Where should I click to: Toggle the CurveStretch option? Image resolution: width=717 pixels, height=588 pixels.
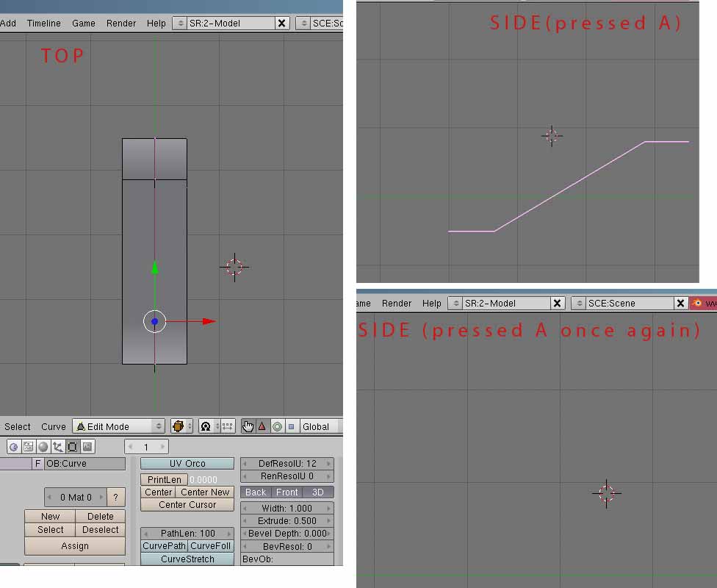tap(187, 559)
